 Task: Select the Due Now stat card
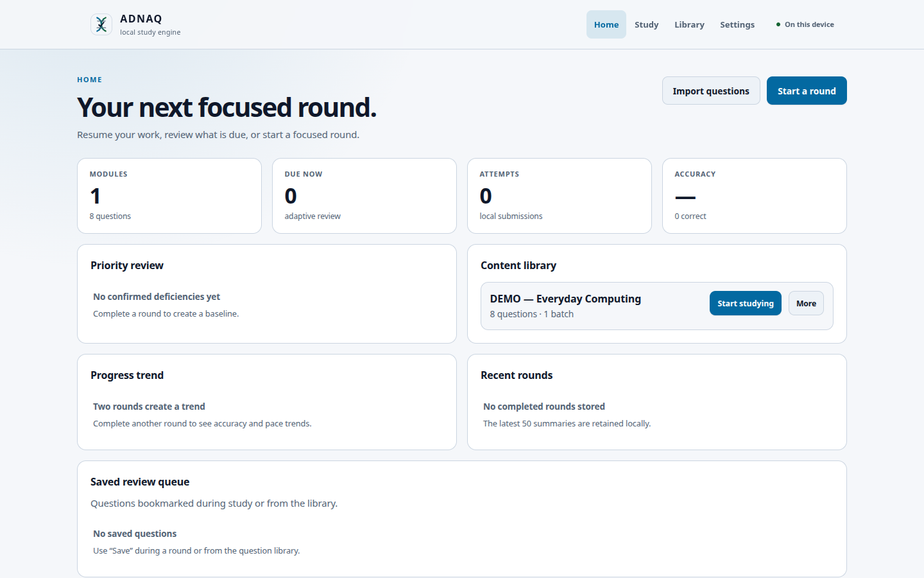click(x=364, y=196)
